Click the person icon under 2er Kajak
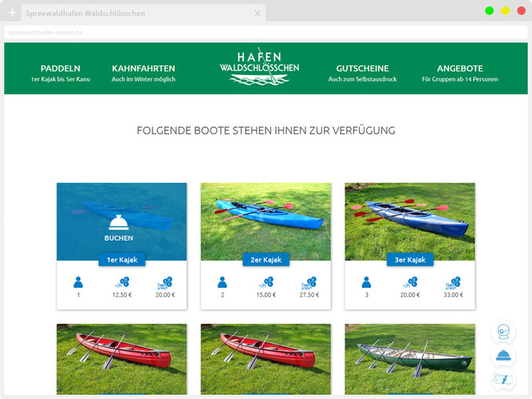 click(x=223, y=282)
